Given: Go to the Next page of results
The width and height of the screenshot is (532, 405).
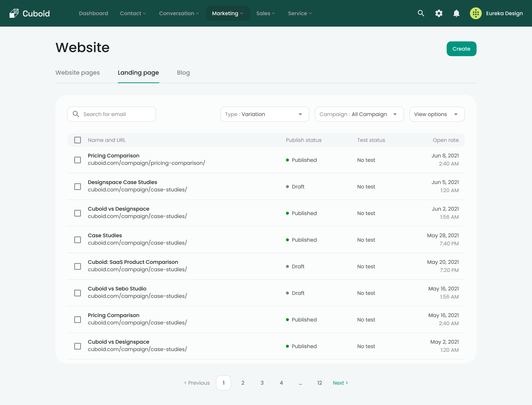Looking at the screenshot, I should click(340, 383).
